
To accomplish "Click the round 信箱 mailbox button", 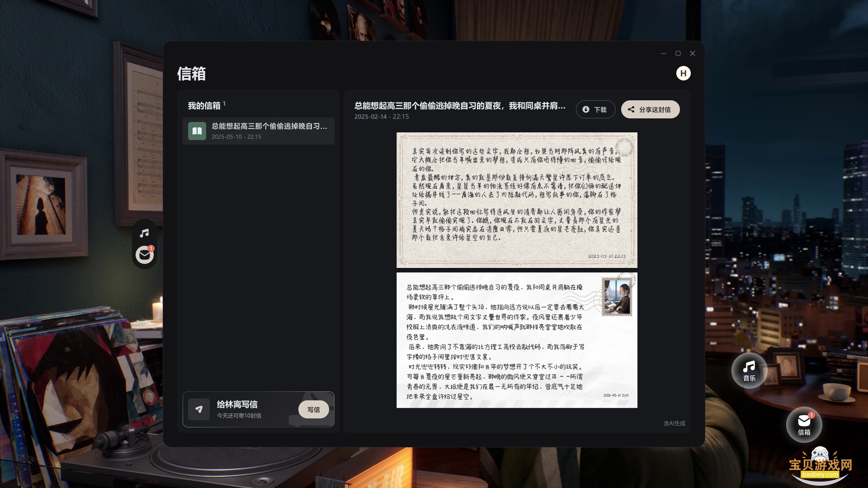I will point(804,425).
